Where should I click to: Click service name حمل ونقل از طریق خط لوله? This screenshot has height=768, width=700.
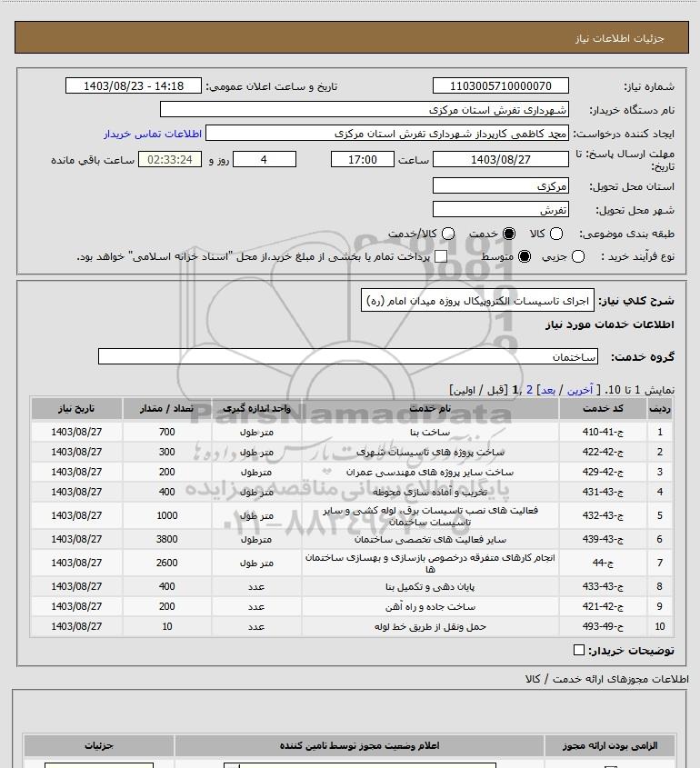tap(430, 626)
